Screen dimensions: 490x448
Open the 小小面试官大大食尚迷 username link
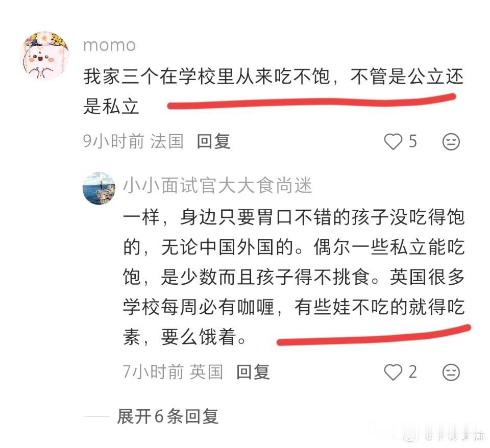(217, 185)
